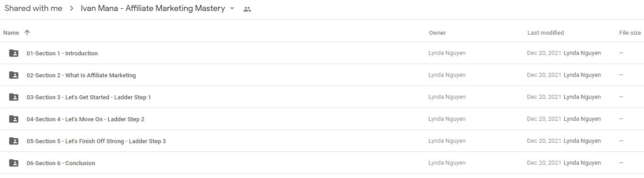Click the breadcrumb chevron after Shared with me
644x178 pixels.
click(x=72, y=9)
